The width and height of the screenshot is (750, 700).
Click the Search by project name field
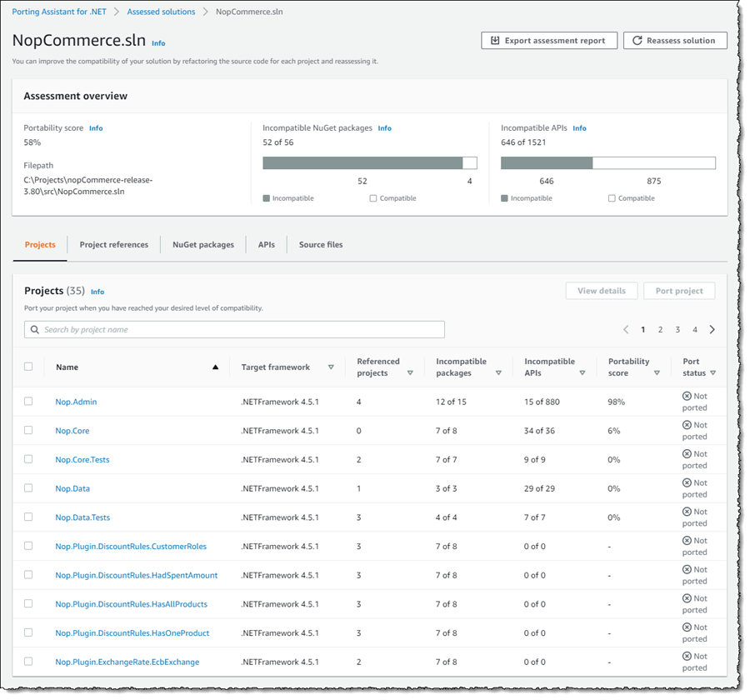tap(234, 330)
